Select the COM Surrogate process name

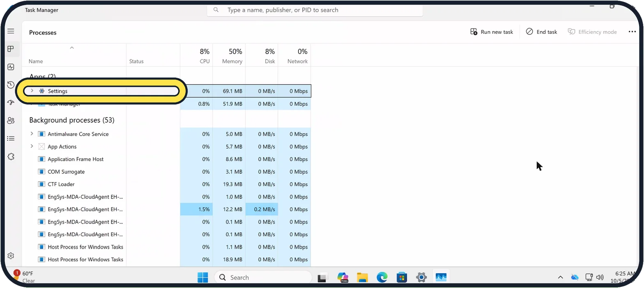tap(66, 172)
